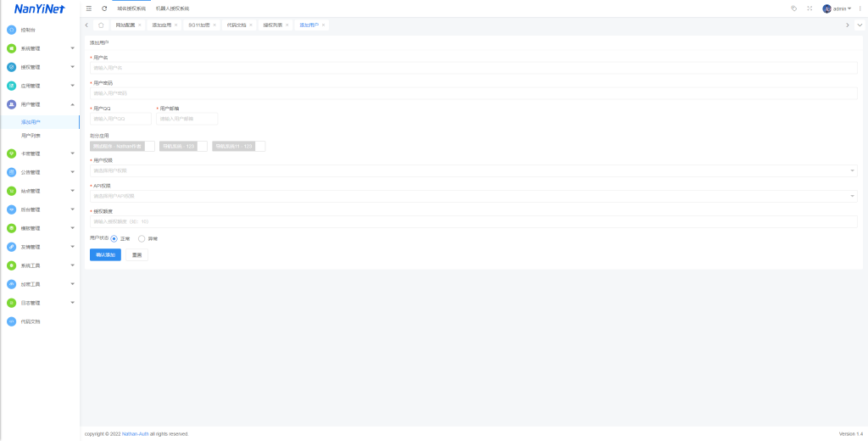Click the refresh icon in top bar
The width and height of the screenshot is (868, 441).
click(x=104, y=8)
